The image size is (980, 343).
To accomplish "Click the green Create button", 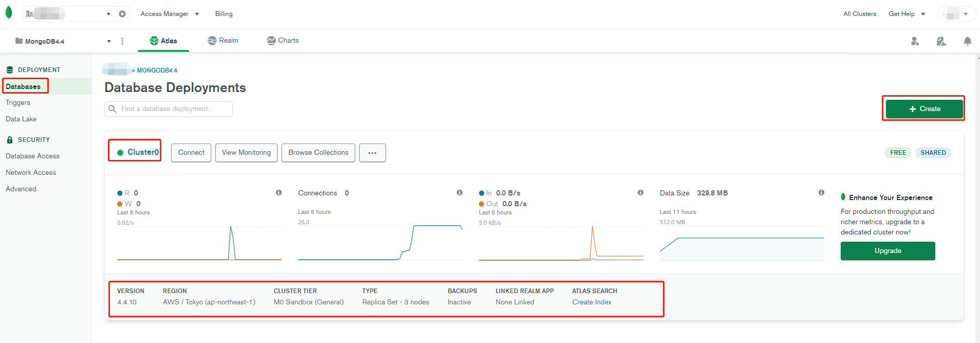I will pos(924,109).
